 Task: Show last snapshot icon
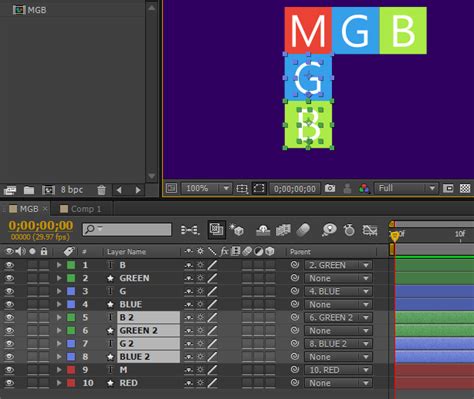pyautogui.click(x=347, y=188)
